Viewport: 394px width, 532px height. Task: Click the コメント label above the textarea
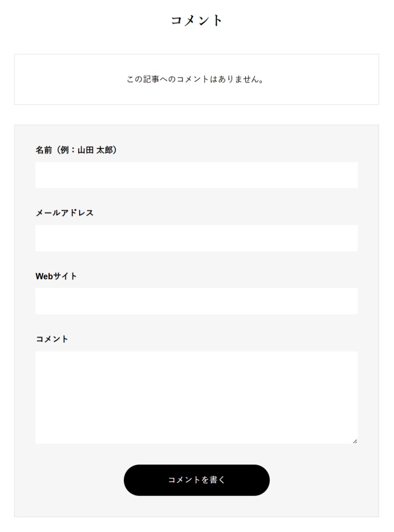tap(52, 339)
